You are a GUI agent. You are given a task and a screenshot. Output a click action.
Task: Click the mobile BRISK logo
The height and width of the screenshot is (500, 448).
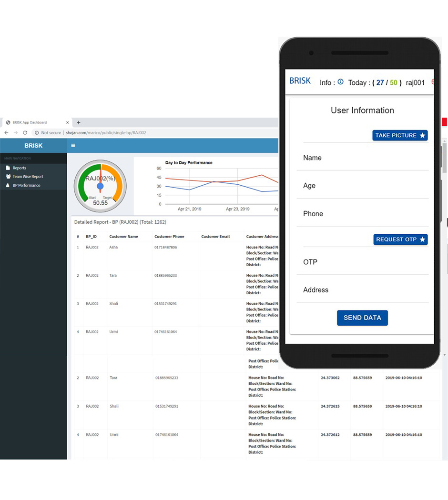300,81
